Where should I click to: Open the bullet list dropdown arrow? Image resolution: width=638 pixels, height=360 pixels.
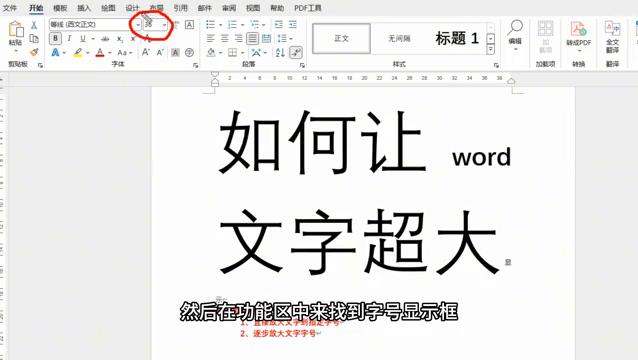221,25
